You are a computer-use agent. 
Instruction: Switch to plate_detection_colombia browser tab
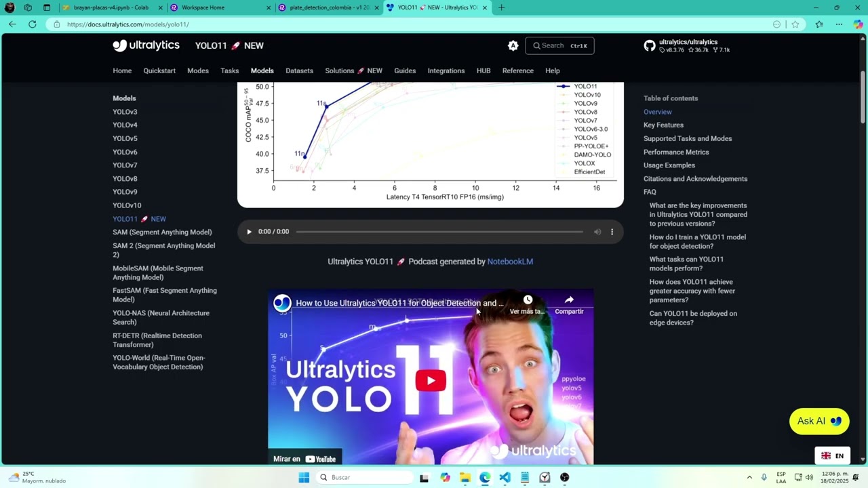click(328, 7)
